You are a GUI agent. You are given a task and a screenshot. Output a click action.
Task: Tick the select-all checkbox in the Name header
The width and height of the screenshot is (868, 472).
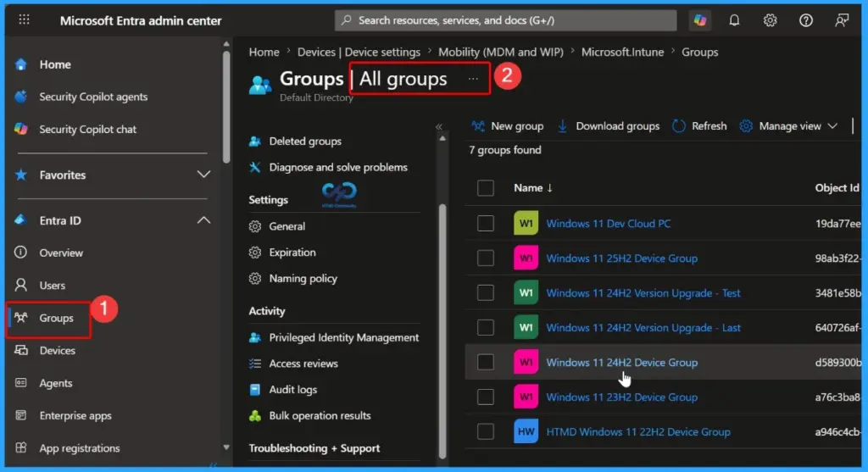(x=486, y=188)
